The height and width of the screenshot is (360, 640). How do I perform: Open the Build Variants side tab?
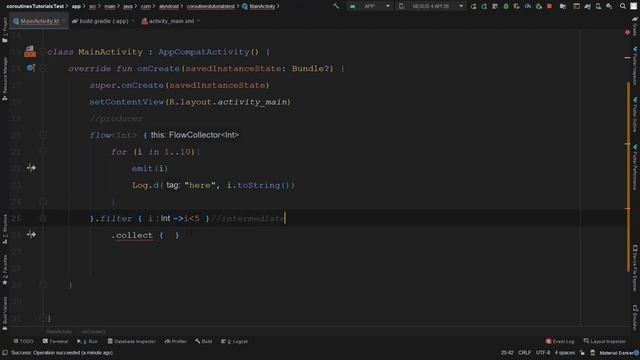(x=5, y=313)
